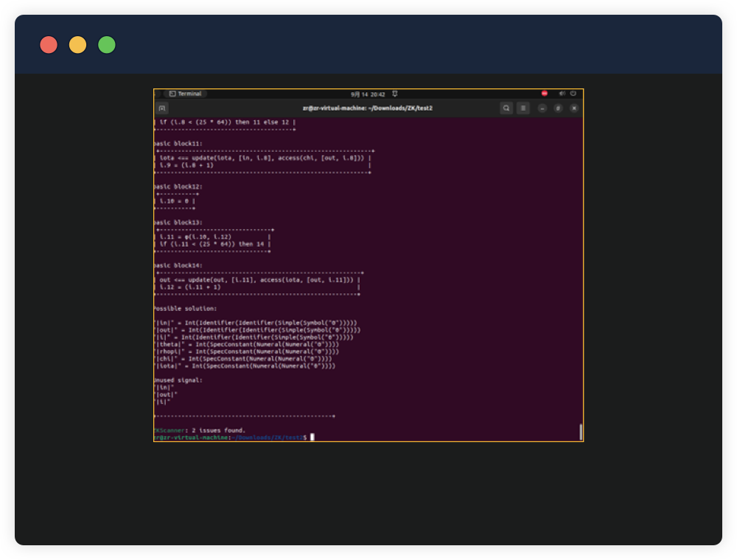Open the terminal search tool
Screen dimensions: 737x560
506,108
